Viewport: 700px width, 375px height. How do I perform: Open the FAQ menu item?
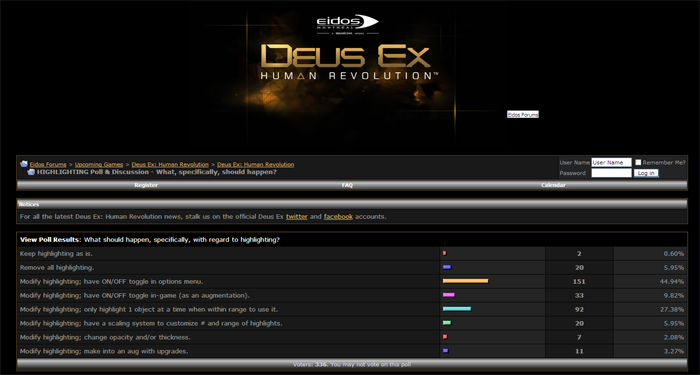[x=347, y=185]
